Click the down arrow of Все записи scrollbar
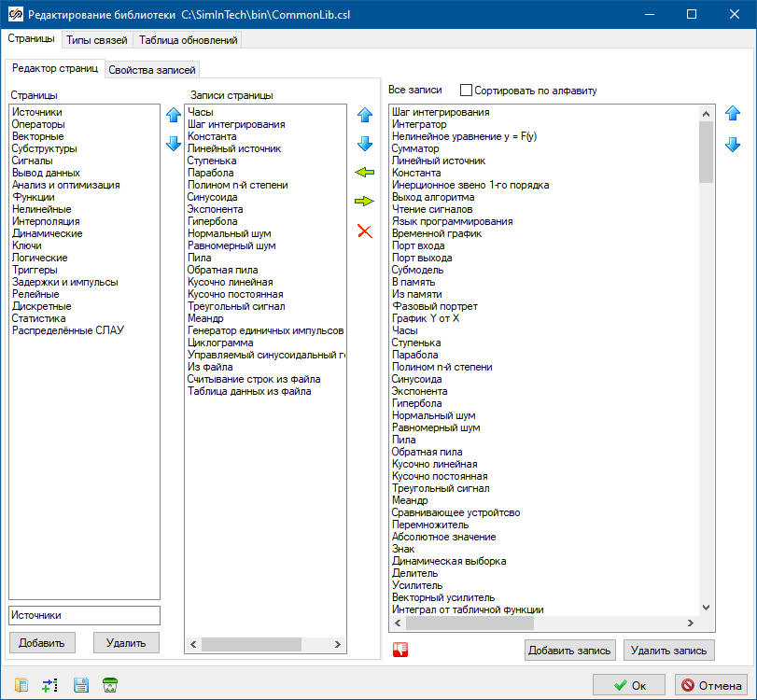 pyautogui.click(x=707, y=607)
